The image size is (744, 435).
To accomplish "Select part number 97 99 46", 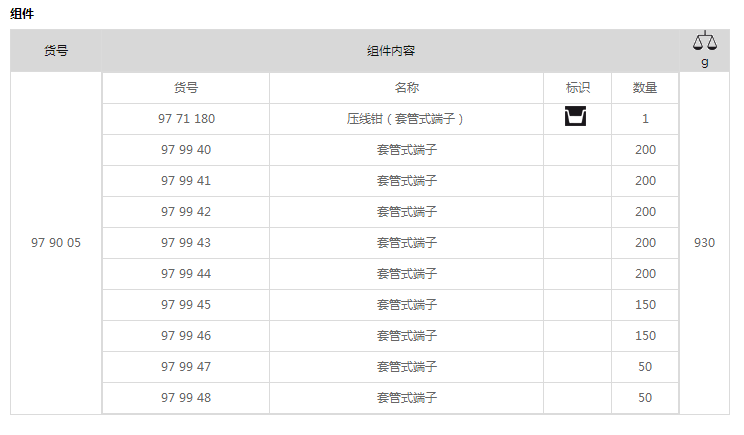I will point(186,336).
